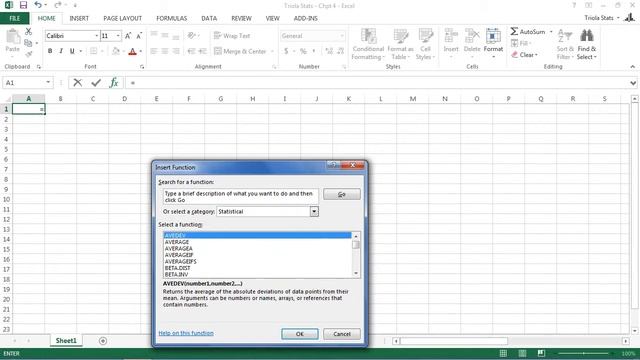The image size is (640, 360).
Task: Switch to Page Layout view icon
Action: 522,353
